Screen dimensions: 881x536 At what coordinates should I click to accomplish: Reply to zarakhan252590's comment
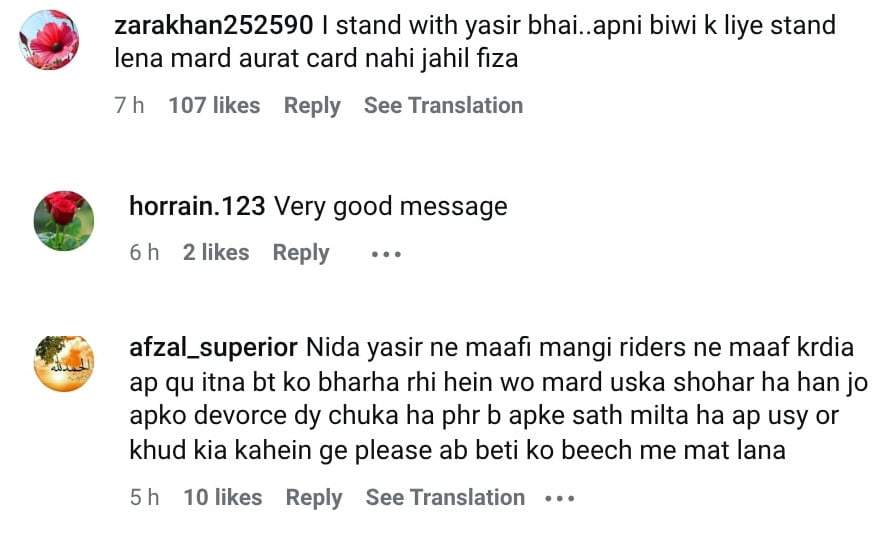tap(312, 105)
